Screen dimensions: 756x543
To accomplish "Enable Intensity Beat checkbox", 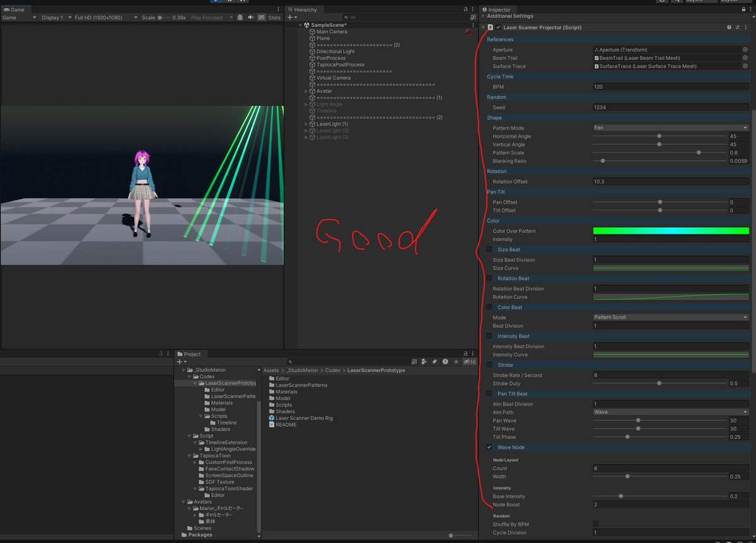I will (x=489, y=336).
